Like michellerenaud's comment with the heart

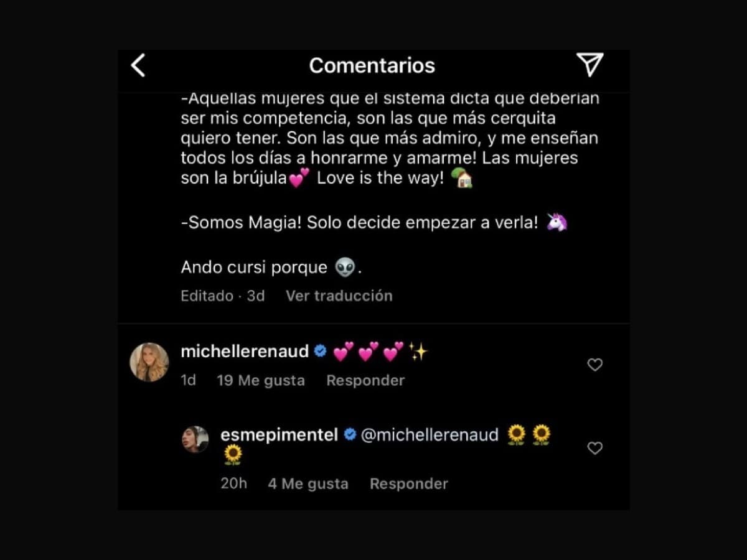[594, 365]
